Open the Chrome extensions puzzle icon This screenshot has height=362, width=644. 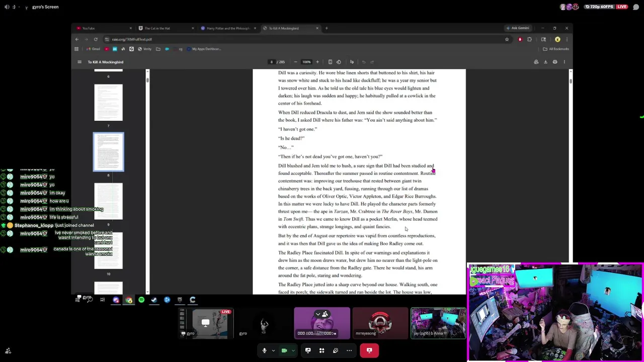(x=529, y=39)
